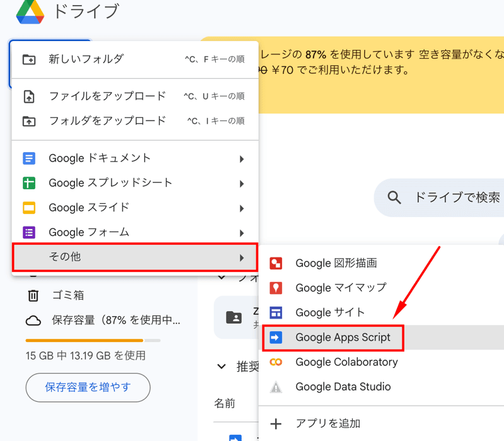
Task: Click the trash can icon for ゴミ箱
Action: point(33,295)
